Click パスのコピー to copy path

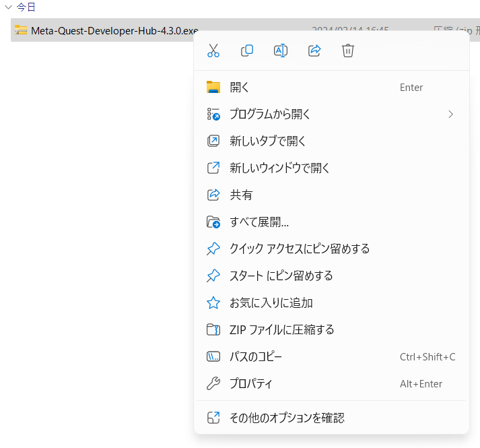click(x=256, y=356)
